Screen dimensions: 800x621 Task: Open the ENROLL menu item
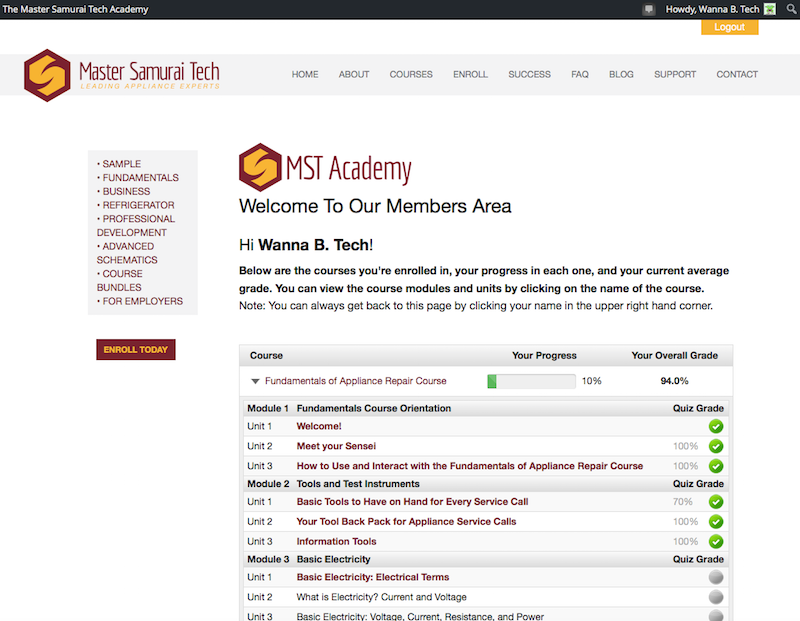pyautogui.click(x=470, y=74)
